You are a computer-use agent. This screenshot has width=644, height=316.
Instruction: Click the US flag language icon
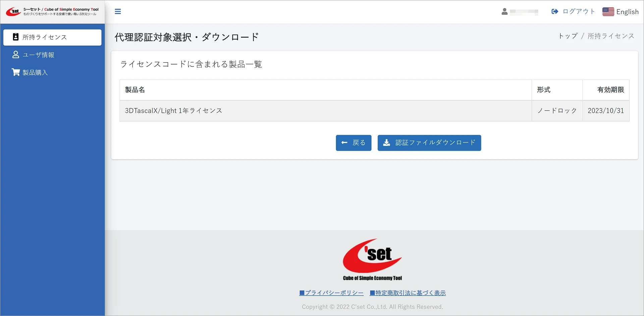(x=608, y=12)
